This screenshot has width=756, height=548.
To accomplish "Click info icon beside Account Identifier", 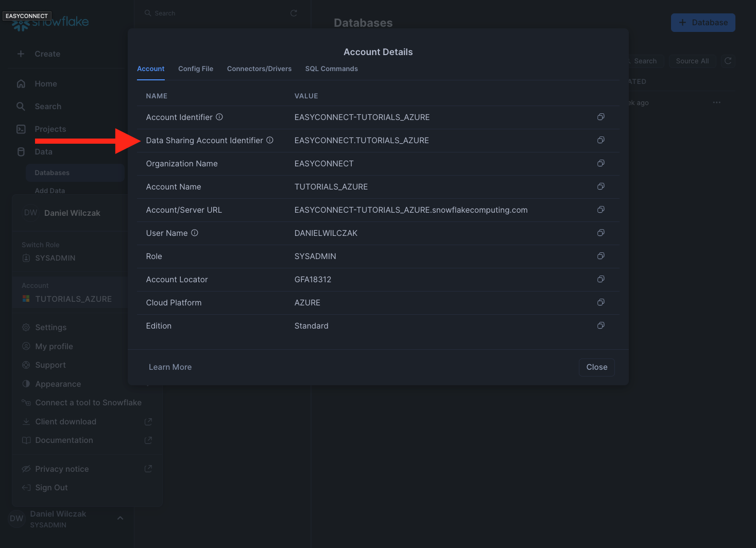I will 219,117.
